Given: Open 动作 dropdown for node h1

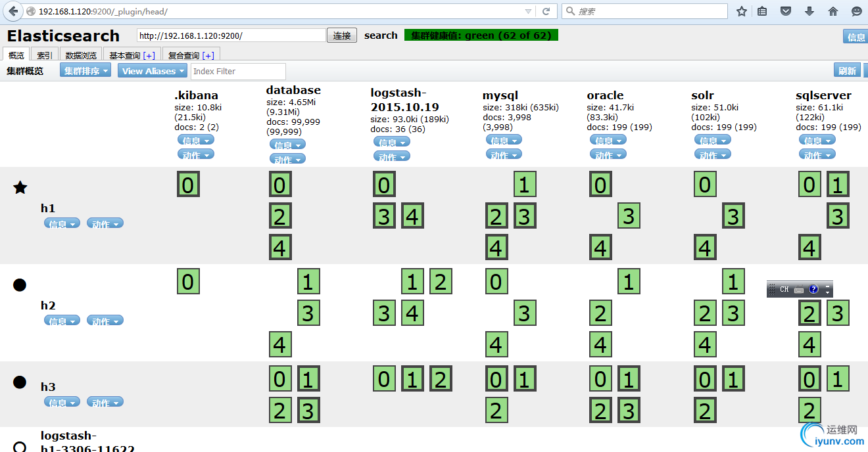Looking at the screenshot, I should point(105,223).
